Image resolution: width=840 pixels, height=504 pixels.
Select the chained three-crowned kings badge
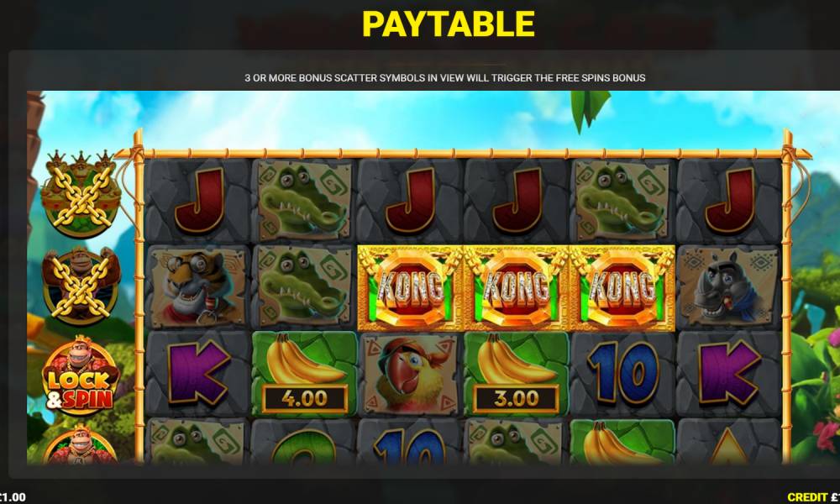(81, 194)
